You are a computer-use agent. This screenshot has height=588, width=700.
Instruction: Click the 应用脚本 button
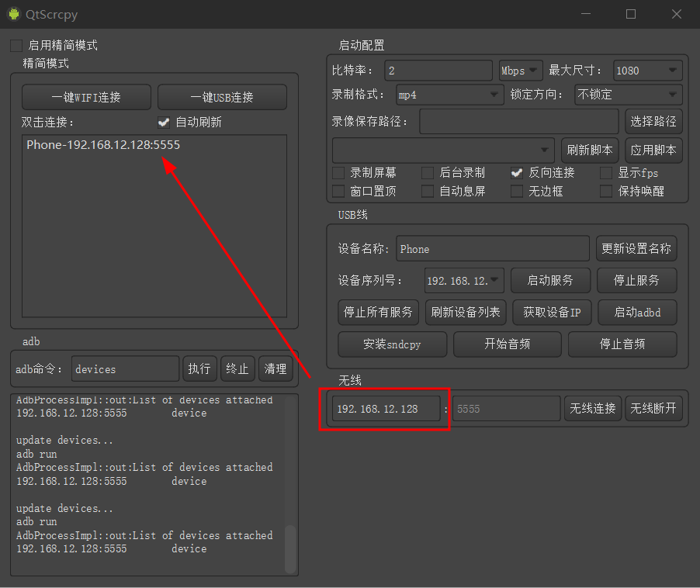tap(653, 150)
